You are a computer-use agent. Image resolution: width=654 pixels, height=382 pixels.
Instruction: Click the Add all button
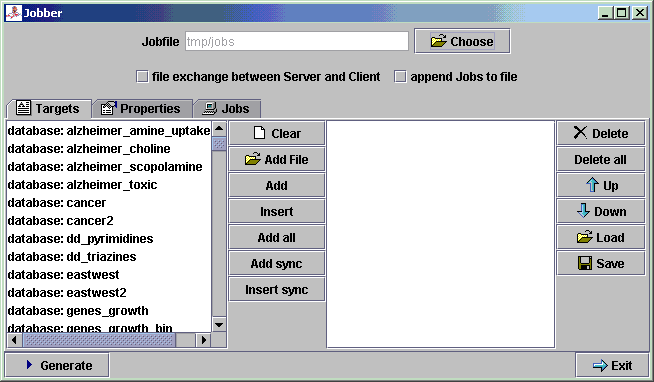coord(277,238)
